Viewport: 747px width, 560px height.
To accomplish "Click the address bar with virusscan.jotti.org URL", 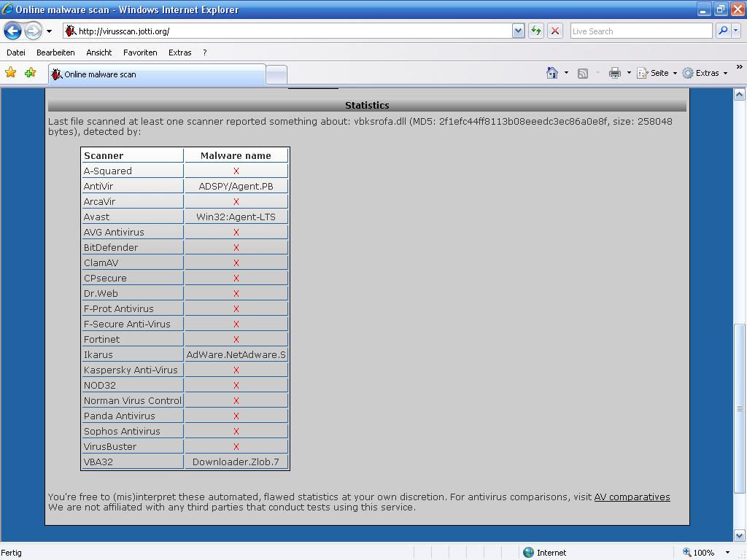I will 287,31.
